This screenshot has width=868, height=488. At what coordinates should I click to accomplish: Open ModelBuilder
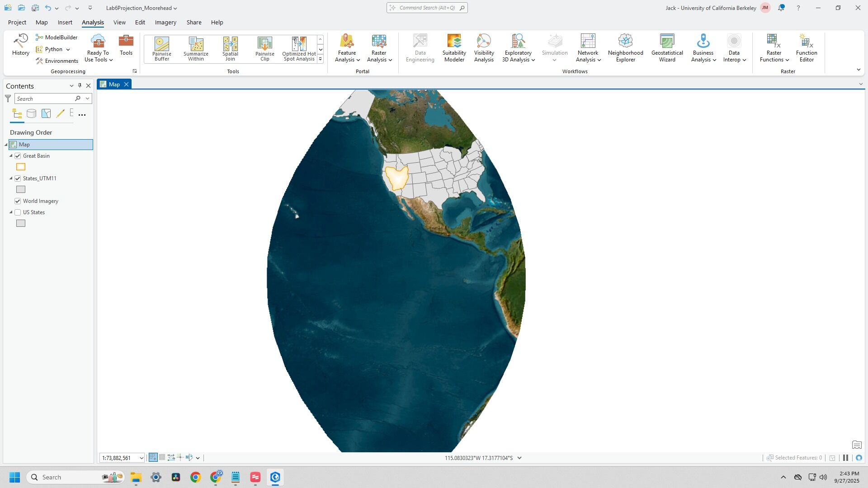coord(57,38)
